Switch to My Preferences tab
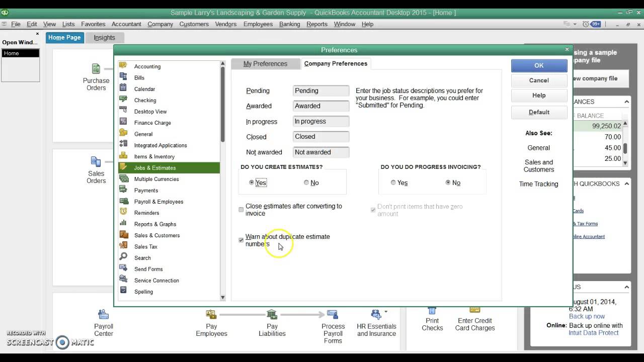The height and width of the screenshot is (362, 644). (x=265, y=63)
